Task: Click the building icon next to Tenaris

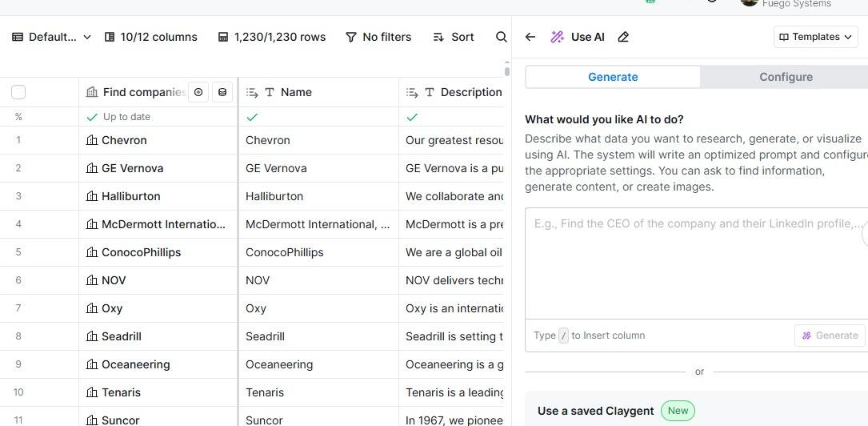Action: click(92, 392)
